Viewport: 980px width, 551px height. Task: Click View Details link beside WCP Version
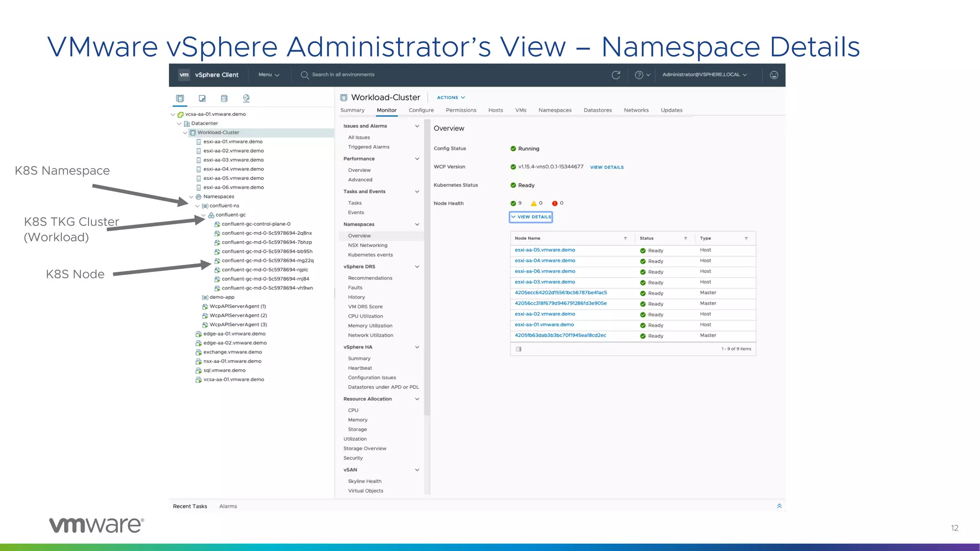606,167
